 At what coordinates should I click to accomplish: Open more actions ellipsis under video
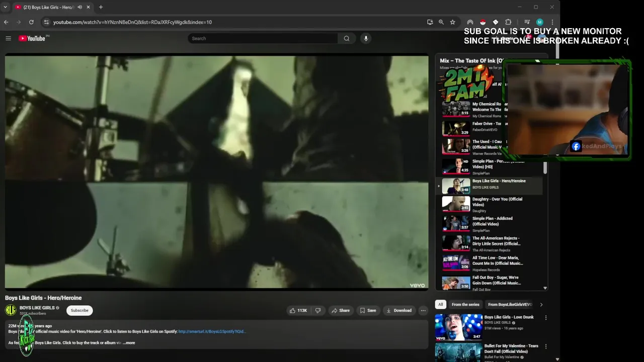[x=423, y=311]
